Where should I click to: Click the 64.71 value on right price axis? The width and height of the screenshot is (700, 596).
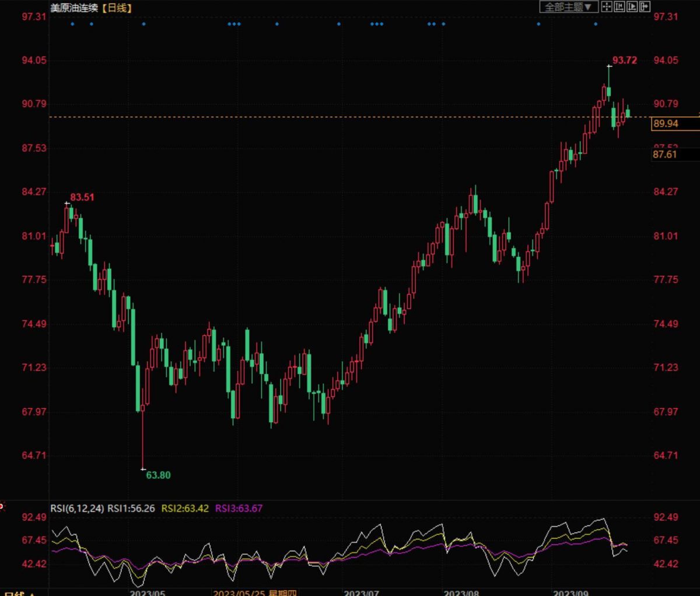pyautogui.click(x=666, y=455)
